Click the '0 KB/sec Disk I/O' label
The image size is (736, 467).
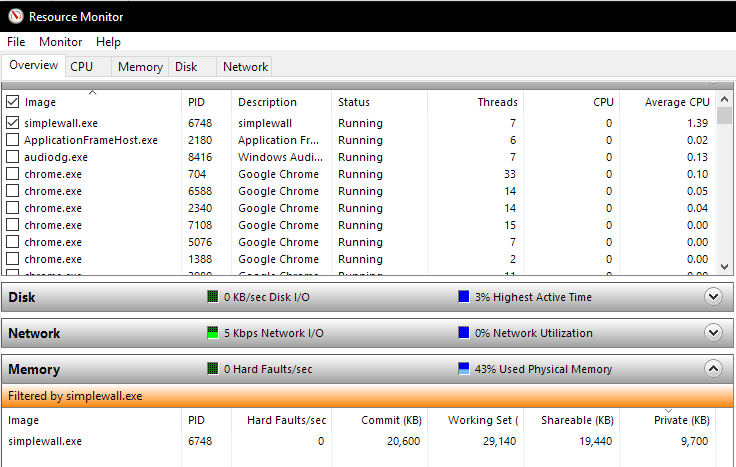pos(267,297)
